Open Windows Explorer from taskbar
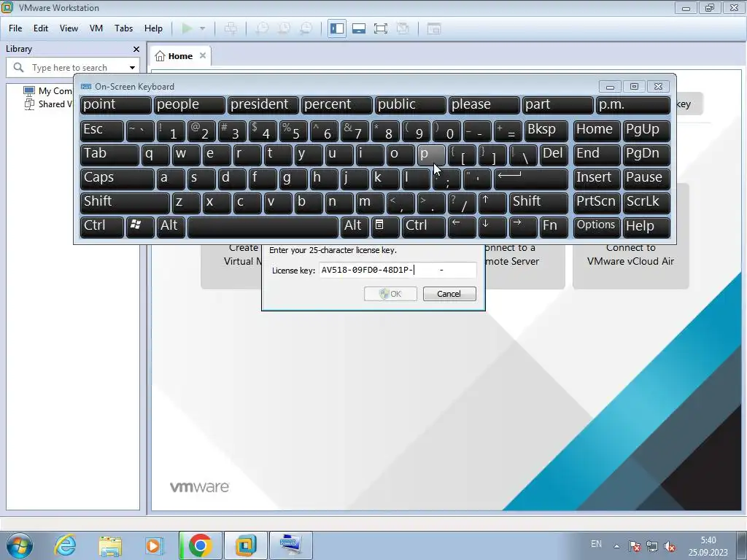The height and width of the screenshot is (560, 747). (110, 545)
